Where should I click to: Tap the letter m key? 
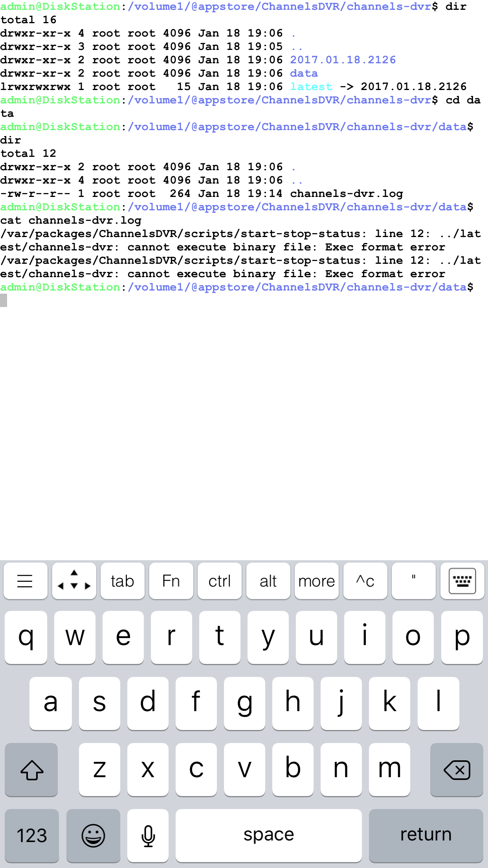389,769
